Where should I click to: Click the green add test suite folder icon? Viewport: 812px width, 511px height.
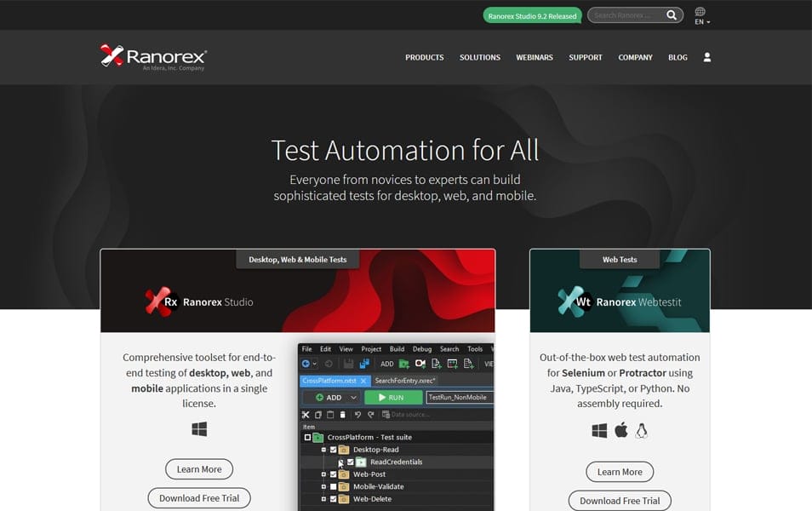404,364
